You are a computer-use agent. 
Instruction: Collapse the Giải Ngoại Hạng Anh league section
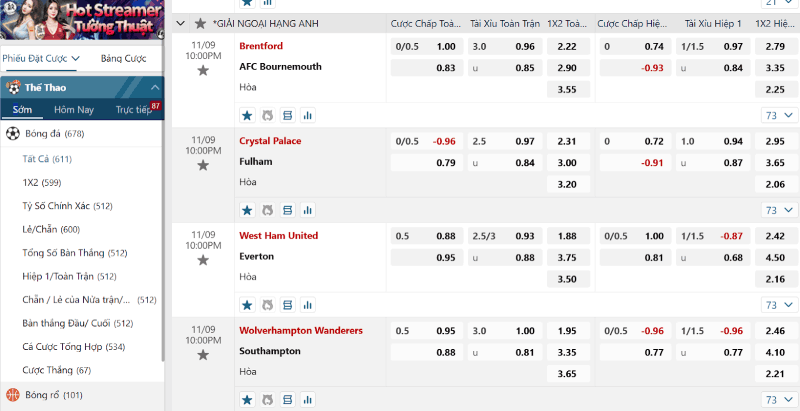[x=180, y=23]
